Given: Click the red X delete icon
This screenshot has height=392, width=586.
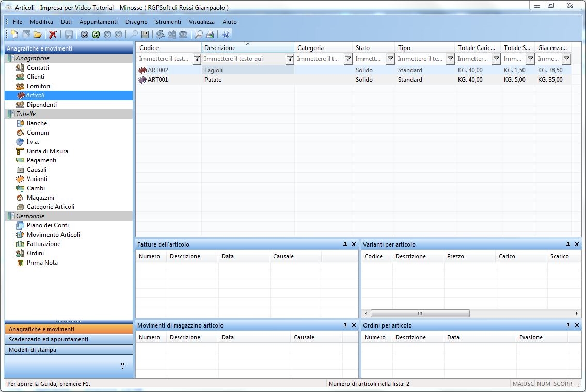Looking at the screenshot, I should [53, 35].
